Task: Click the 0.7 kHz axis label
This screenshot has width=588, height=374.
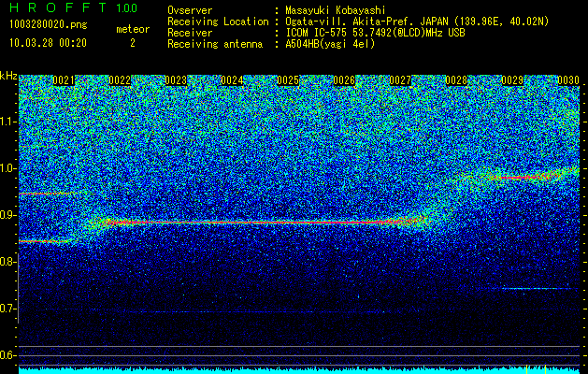Action: point(8,309)
